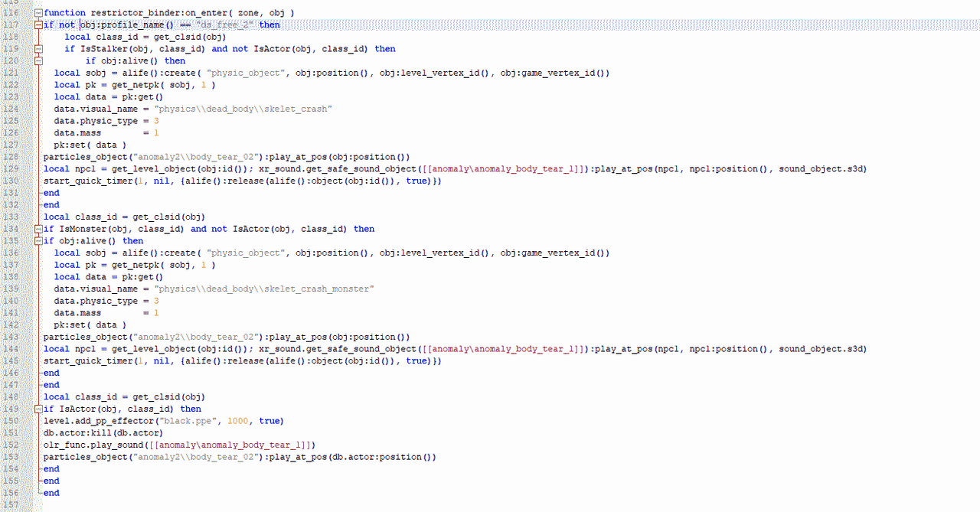Click 'IsMonster' on line 134
The image size is (980, 512).
click(83, 229)
